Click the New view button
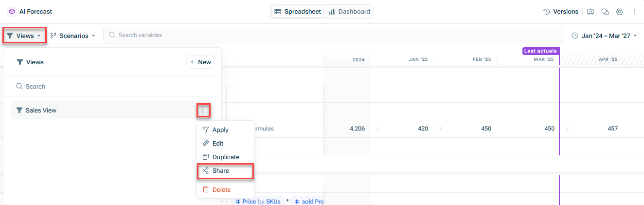644x205 pixels. tap(200, 62)
